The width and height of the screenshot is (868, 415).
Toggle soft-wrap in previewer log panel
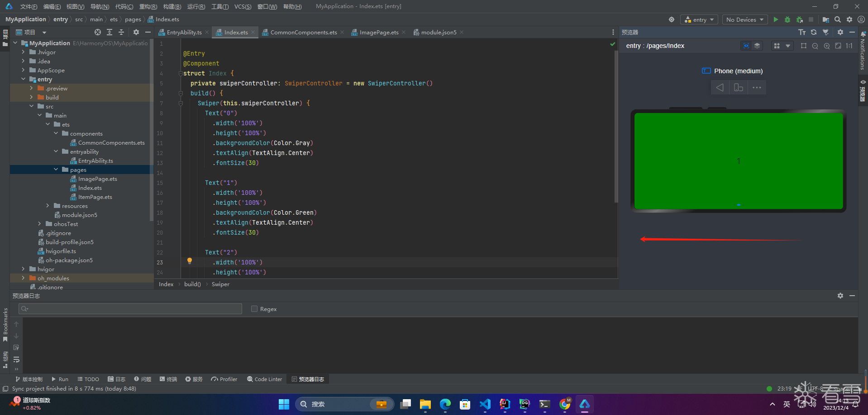[x=16, y=359]
